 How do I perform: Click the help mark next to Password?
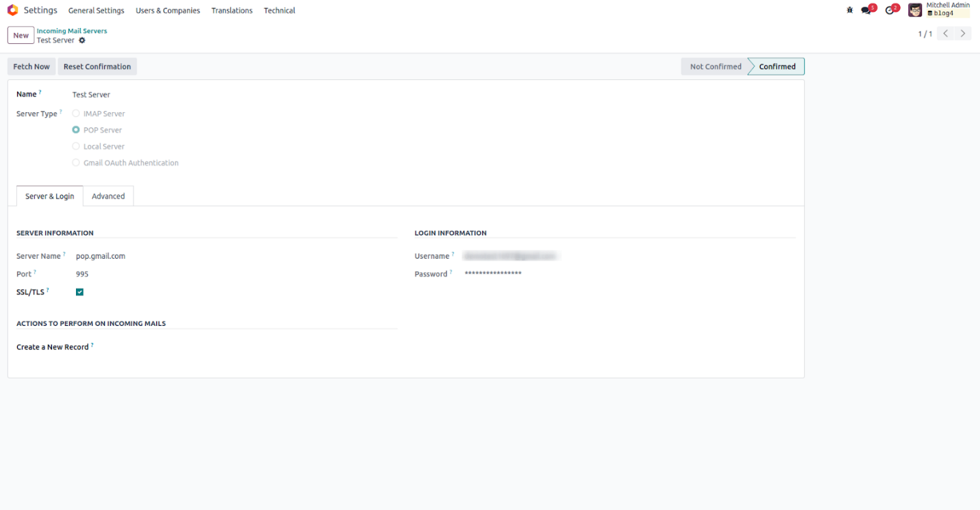451,272
